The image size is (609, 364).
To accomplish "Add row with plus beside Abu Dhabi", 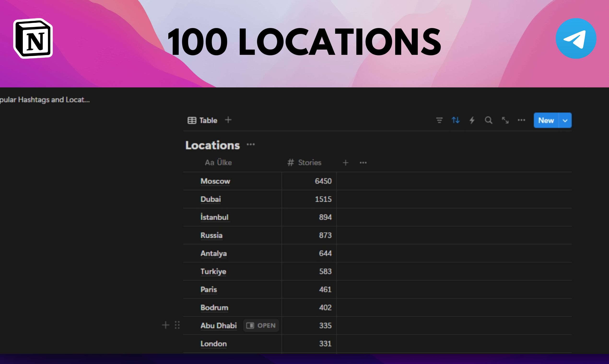I will 166,325.
